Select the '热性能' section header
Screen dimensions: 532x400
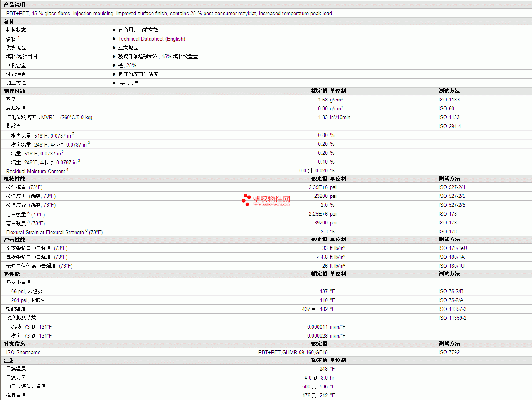[12, 274]
